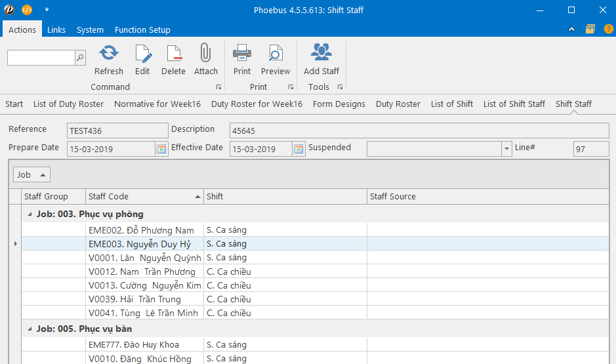Click the Add Staff icon
616x364 pixels.
point(321,52)
